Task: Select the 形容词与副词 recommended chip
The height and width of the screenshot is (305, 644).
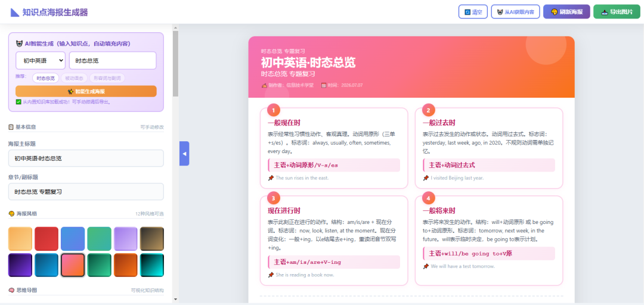Action: (x=107, y=78)
